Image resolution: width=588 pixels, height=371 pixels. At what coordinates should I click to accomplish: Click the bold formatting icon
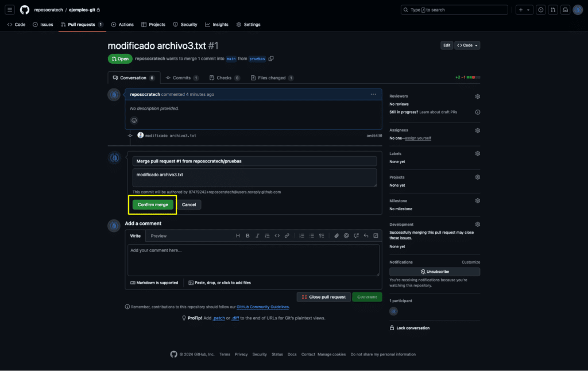[247, 235]
